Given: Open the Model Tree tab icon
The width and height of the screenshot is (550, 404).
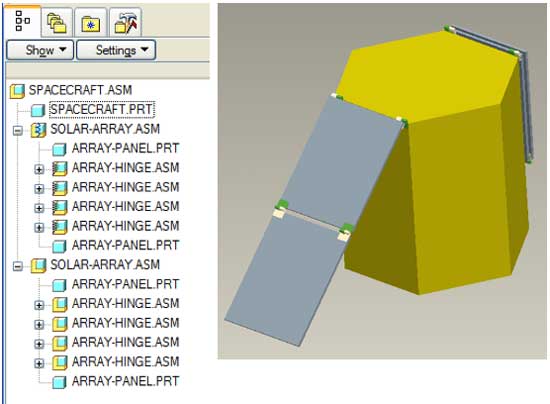Looking at the screenshot, I should (22, 21).
